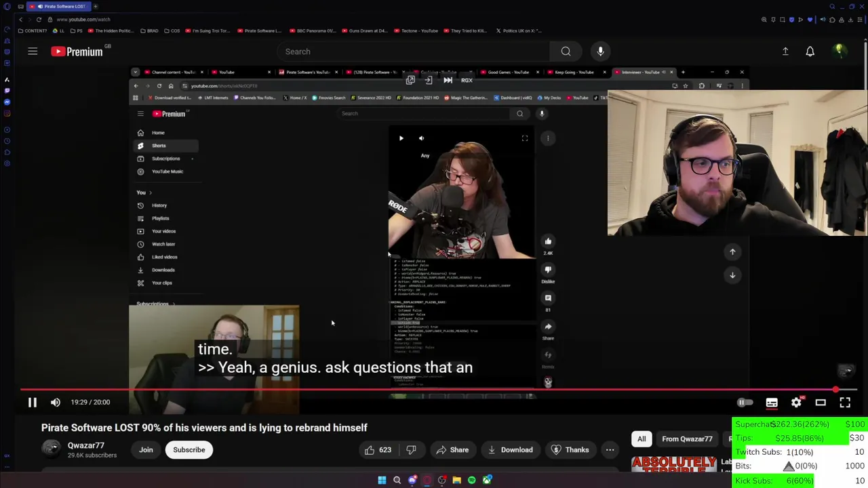Image resolution: width=868 pixels, height=488 pixels.
Task: Click the magnifier search button on YouTube
Action: pos(566,52)
